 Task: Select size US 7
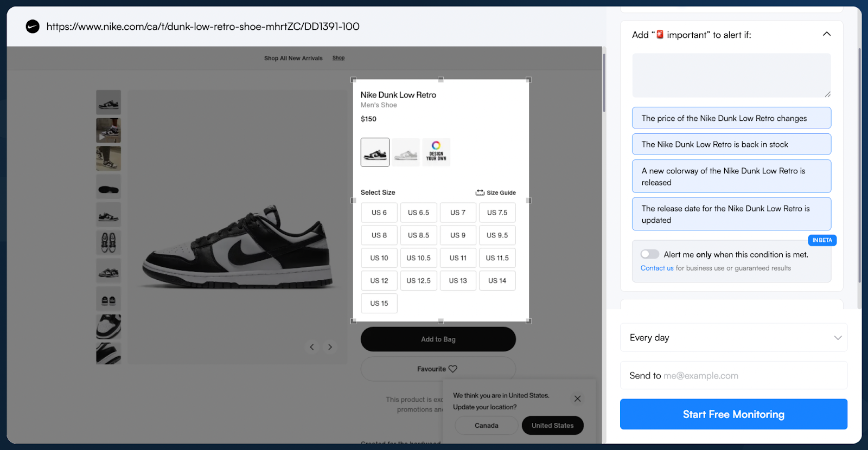pyautogui.click(x=458, y=213)
